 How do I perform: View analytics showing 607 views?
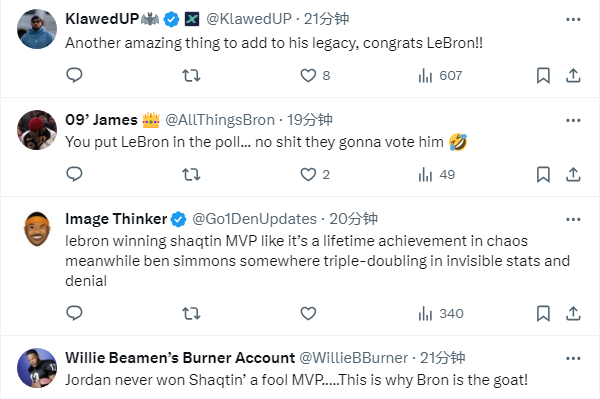click(440, 75)
